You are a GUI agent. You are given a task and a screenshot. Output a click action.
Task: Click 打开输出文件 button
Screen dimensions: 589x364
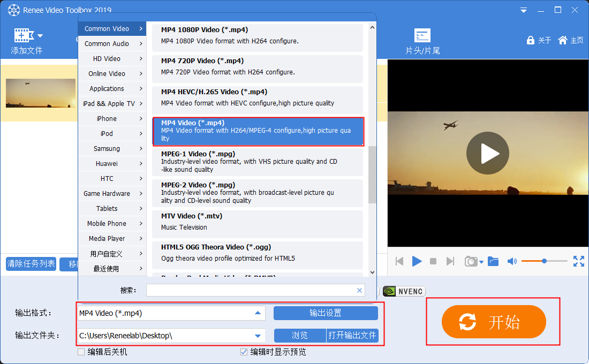tap(352, 336)
